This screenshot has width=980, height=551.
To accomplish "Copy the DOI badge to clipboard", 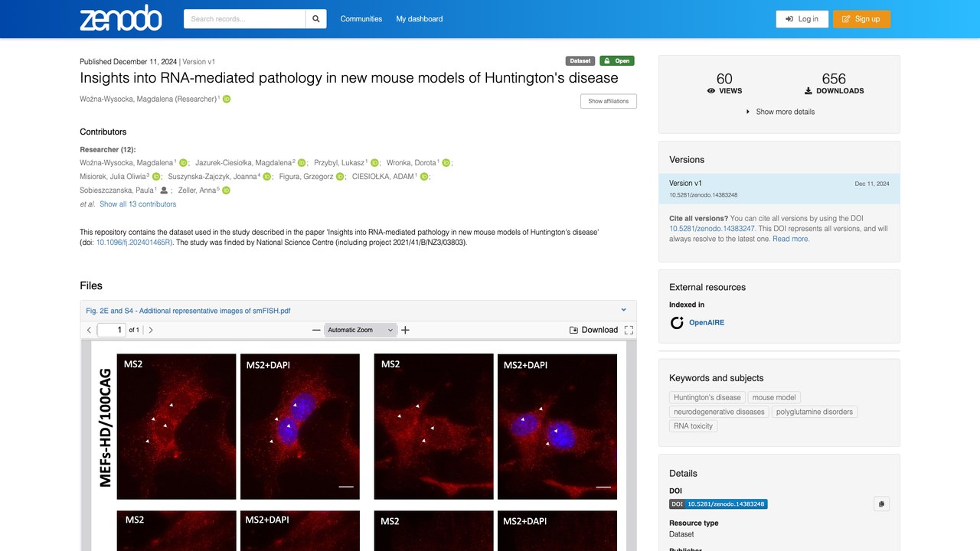I will coord(881,504).
